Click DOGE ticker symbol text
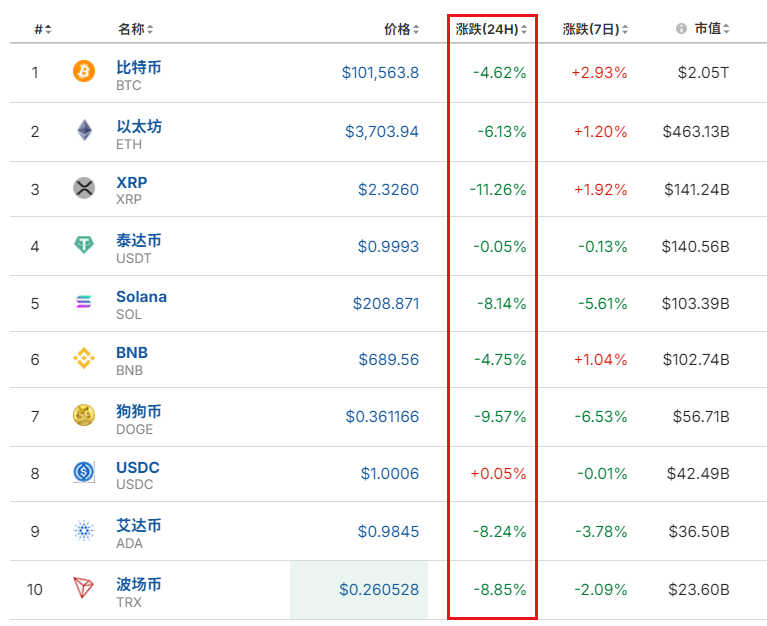 135,429
